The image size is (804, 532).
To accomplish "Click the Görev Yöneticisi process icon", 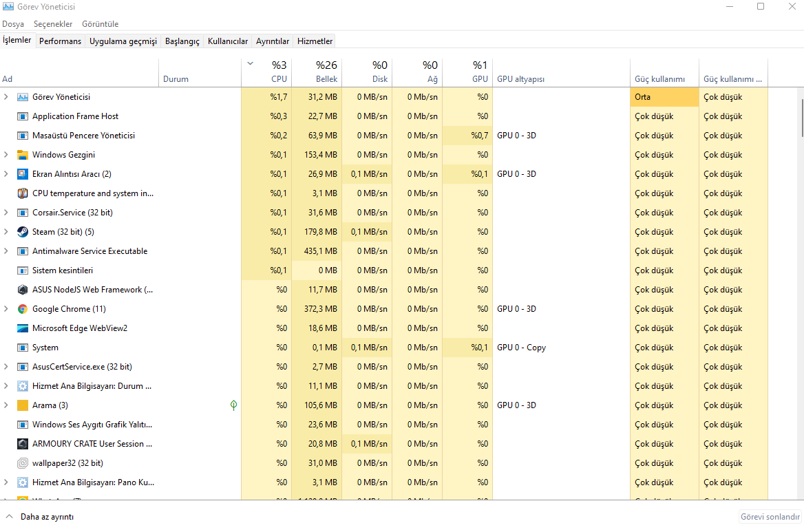I will [23, 97].
